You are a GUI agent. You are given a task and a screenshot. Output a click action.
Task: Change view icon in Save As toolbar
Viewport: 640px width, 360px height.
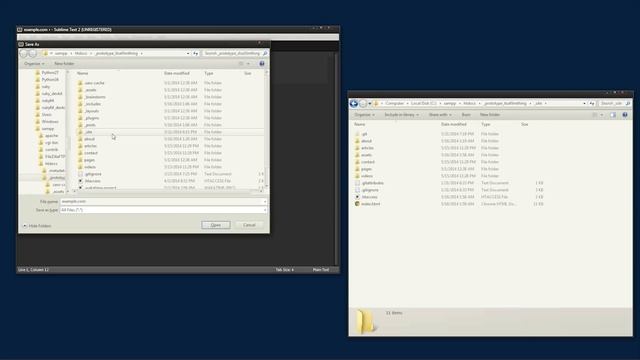tap(241, 64)
